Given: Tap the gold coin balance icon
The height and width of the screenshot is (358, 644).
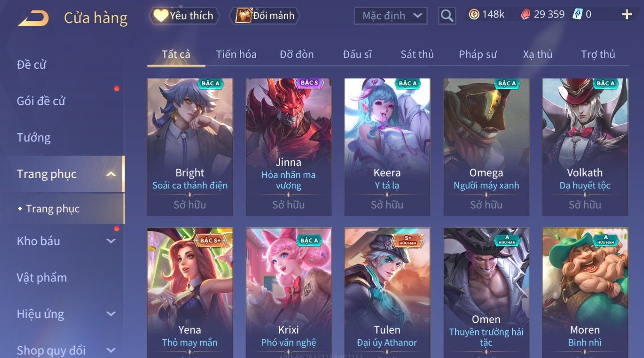Looking at the screenshot, I should pyautogui.click(x=474, y=15).
